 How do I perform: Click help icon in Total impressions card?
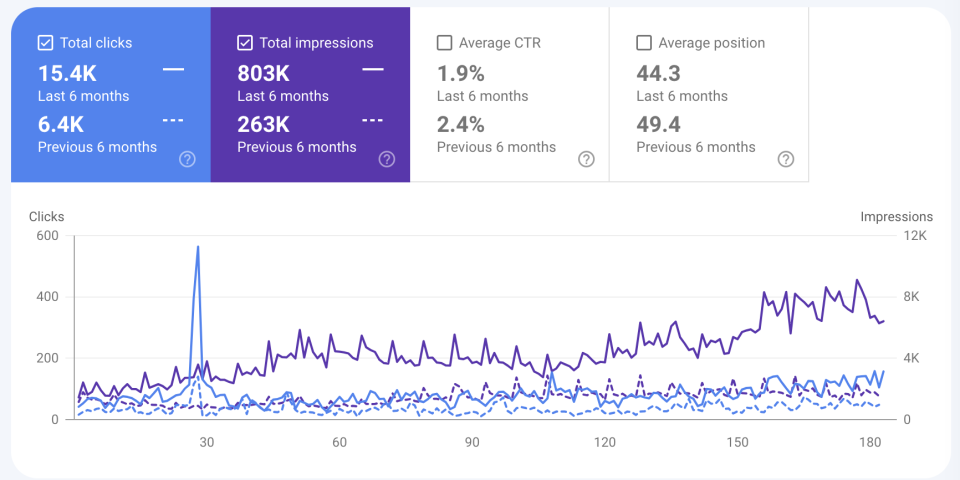(x=387, y=159)
